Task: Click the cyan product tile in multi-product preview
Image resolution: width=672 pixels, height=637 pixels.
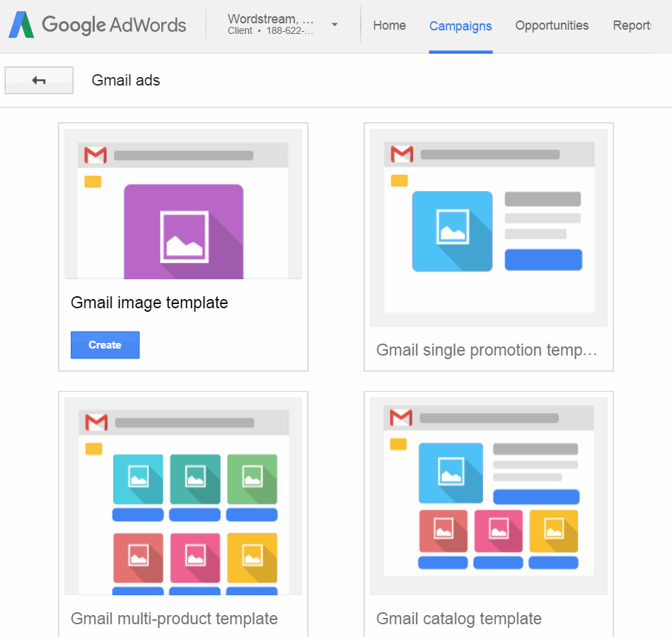Action: (138, 479)
